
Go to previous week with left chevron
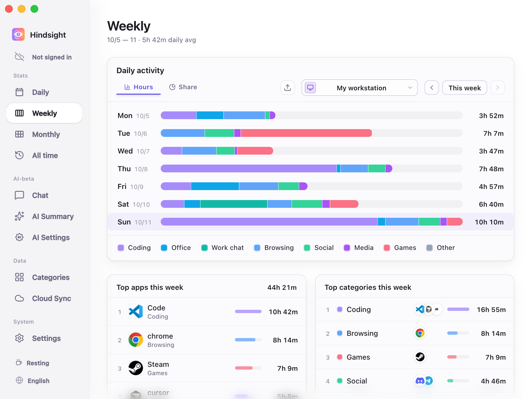pos(432,88)
